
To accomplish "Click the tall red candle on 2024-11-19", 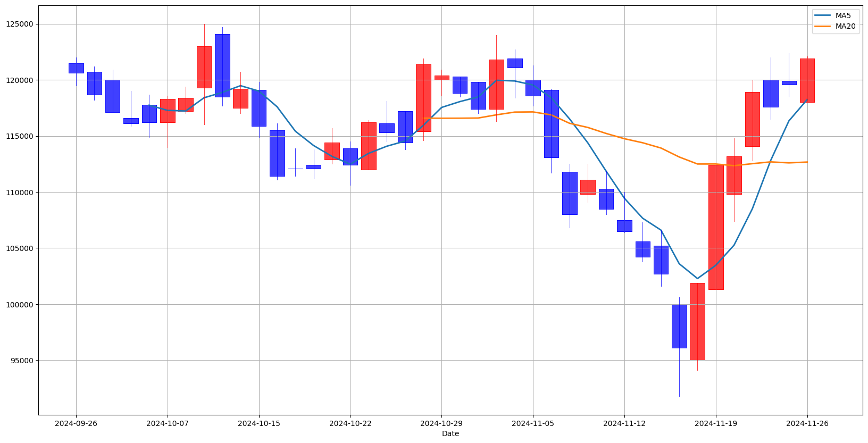I will (716, 227).
